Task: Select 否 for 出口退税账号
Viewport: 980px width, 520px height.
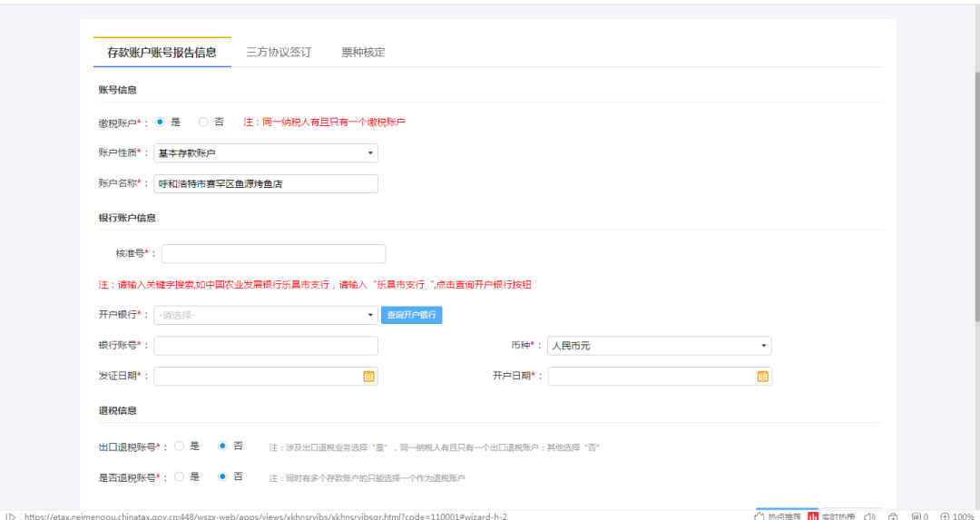Action: [222, 446]
